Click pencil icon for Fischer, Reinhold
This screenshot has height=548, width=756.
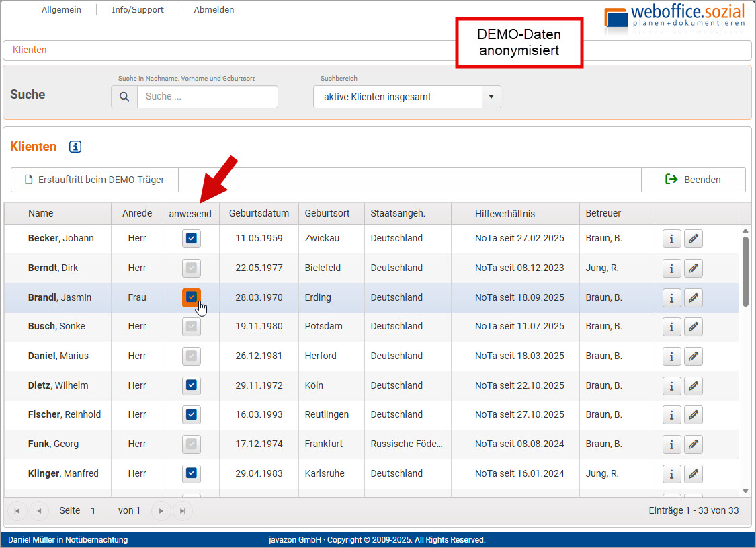[x=694, y=415]
